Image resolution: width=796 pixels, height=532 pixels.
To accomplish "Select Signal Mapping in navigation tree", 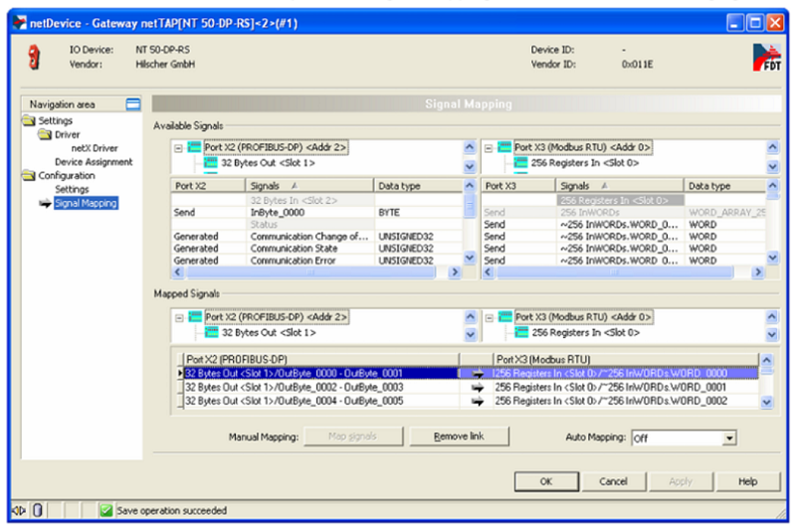I will point(86,203).
